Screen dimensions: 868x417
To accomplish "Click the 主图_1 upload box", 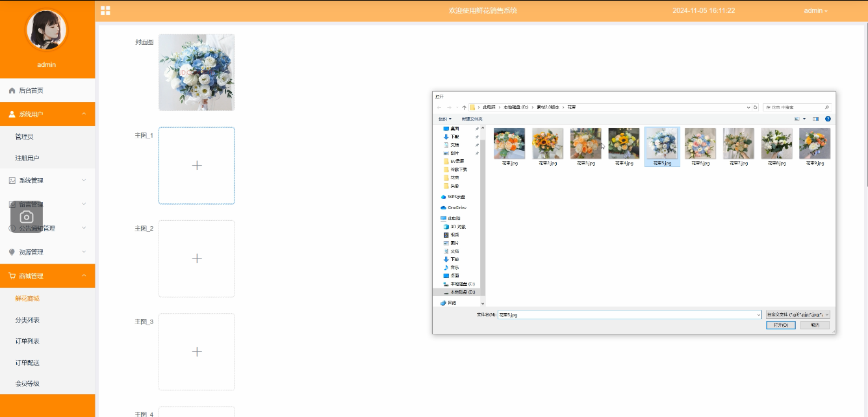I will pyautogui.click(x=197, y=166).
